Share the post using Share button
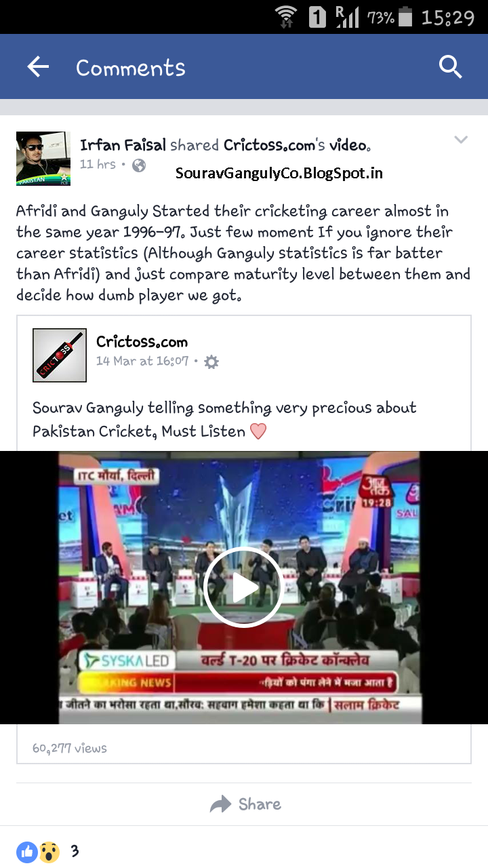488x868 pixels. (245, 804)
